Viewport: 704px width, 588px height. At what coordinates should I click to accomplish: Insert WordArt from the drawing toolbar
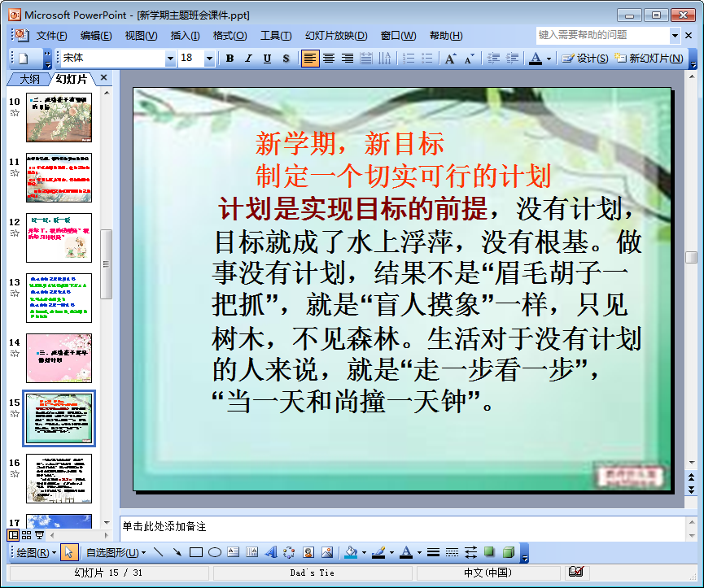tap(271, 553)
